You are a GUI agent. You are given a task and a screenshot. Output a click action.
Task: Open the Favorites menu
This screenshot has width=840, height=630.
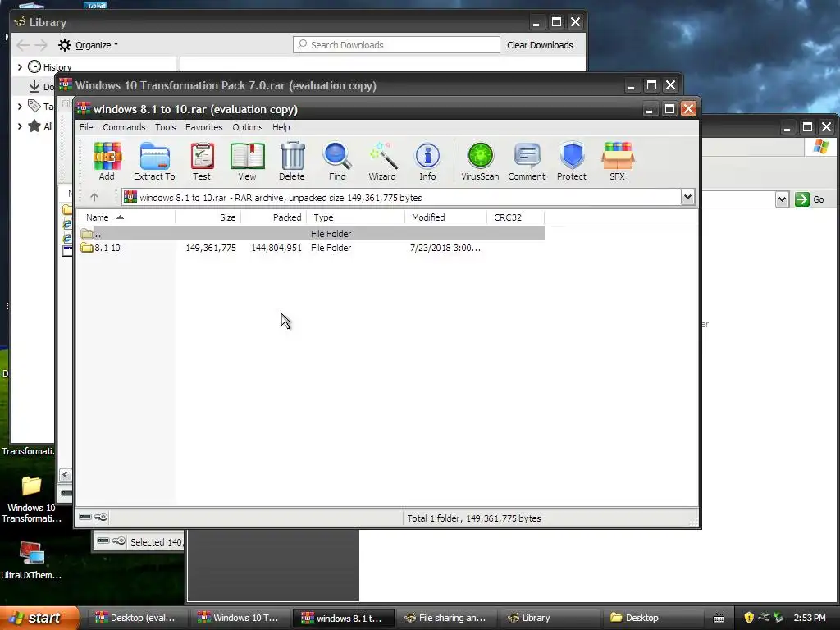(203, 127)
